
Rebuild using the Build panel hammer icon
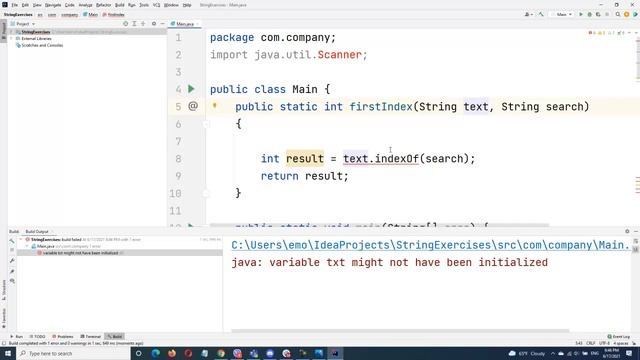click(12, 241)
